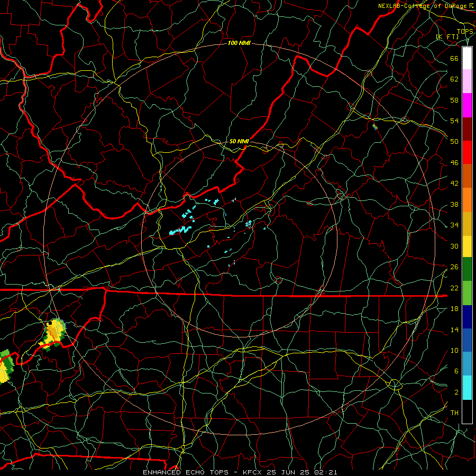
Task: Click the yellow-green storm cell left of the 100 NMI ring
Action: [53, 334]
